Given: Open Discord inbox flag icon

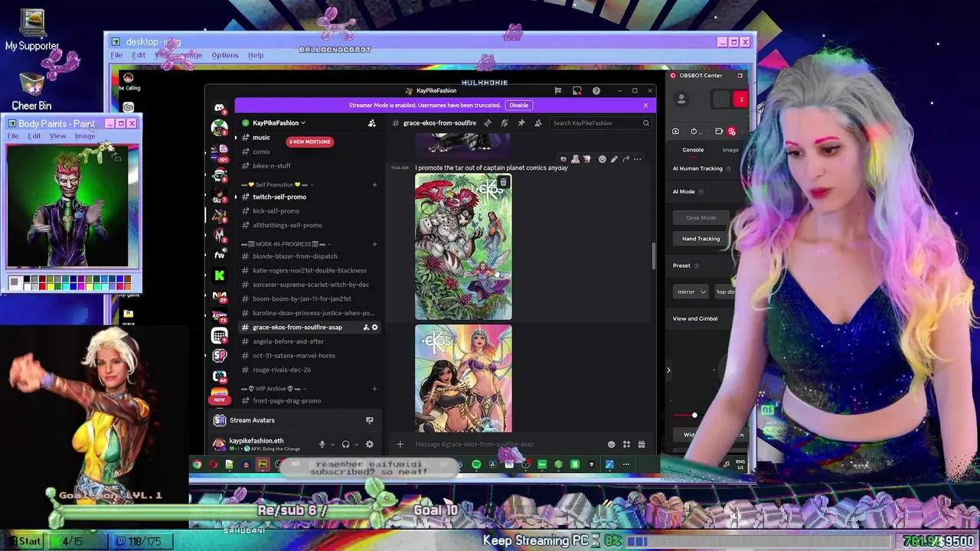Looking at the screenshot, I should [557, 90].
